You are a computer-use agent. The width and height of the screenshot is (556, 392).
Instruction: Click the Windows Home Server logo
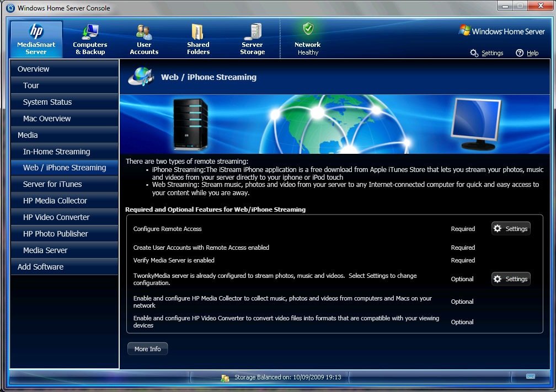pyautogui.click(x=502, y=31)
